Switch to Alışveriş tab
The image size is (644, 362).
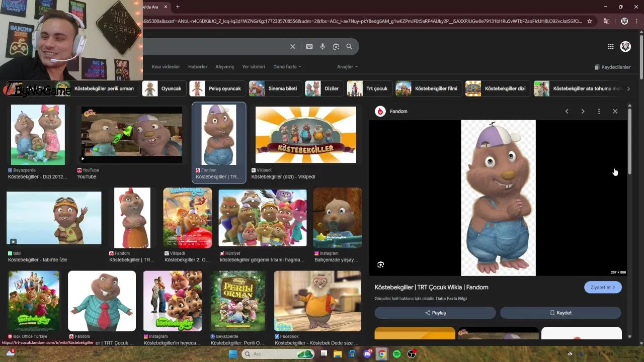pos(225,67)
